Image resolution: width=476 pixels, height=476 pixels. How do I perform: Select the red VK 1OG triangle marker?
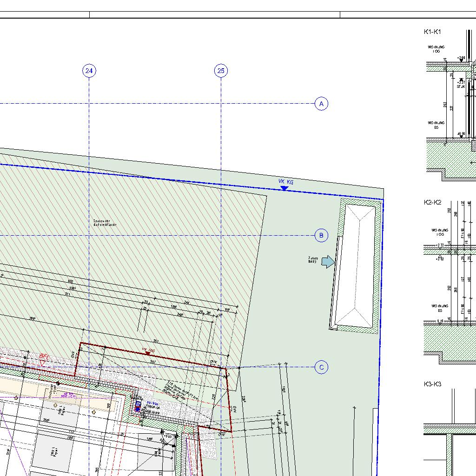pos(148,354)
